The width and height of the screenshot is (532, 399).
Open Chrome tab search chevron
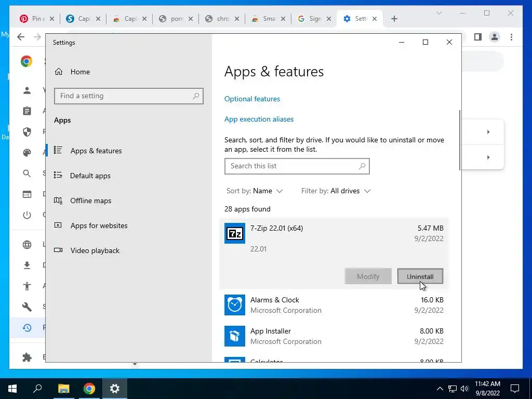point(438,13)
